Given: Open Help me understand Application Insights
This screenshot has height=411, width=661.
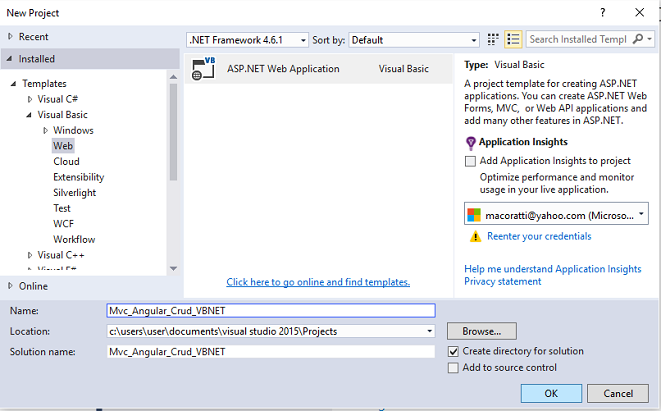Looking at the screenshot, I should click(x=553, y=269).
